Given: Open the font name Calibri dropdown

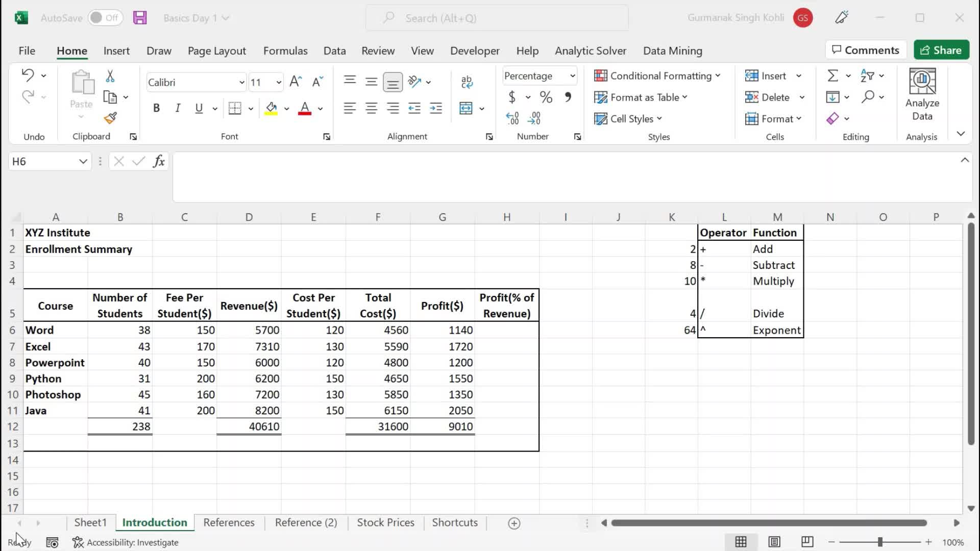Looking at the screenshot, I should coord(241,82).
